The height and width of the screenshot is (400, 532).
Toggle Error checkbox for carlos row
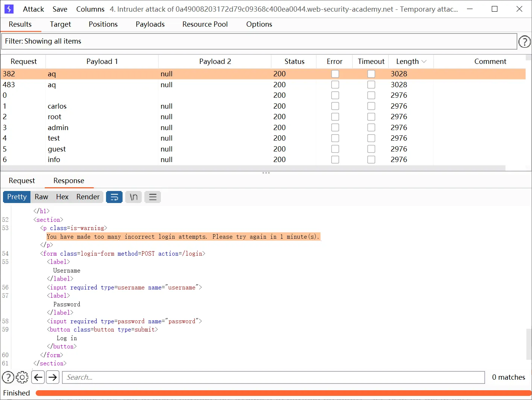(335, 106)
